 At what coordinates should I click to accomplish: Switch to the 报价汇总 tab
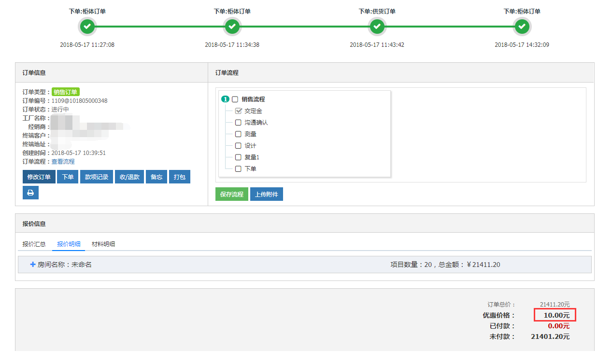(34, 244)
